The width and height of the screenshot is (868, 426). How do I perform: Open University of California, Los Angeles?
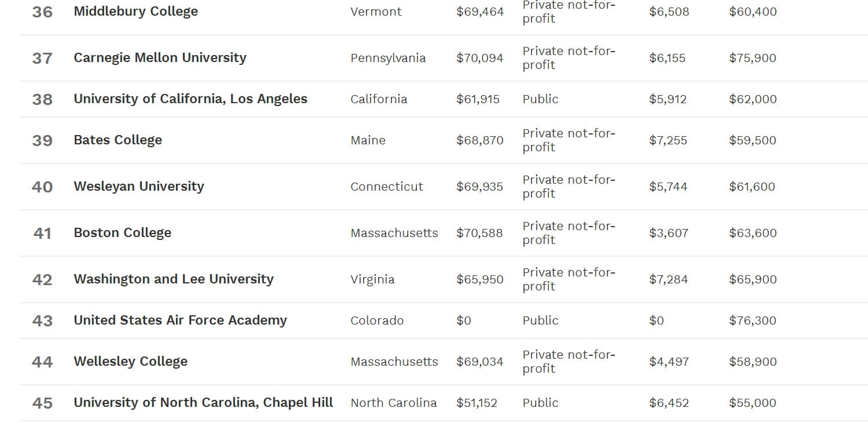(x=191, y=99)
